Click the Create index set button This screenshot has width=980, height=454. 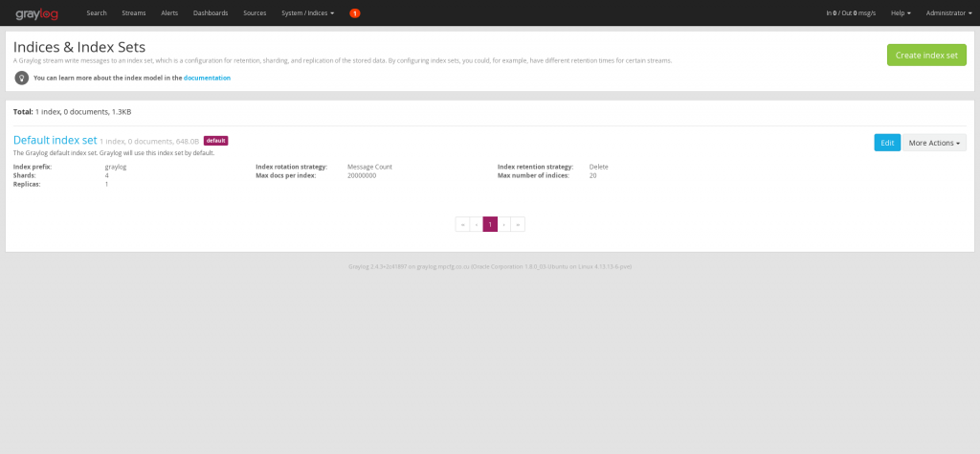(x=926, y=55)
